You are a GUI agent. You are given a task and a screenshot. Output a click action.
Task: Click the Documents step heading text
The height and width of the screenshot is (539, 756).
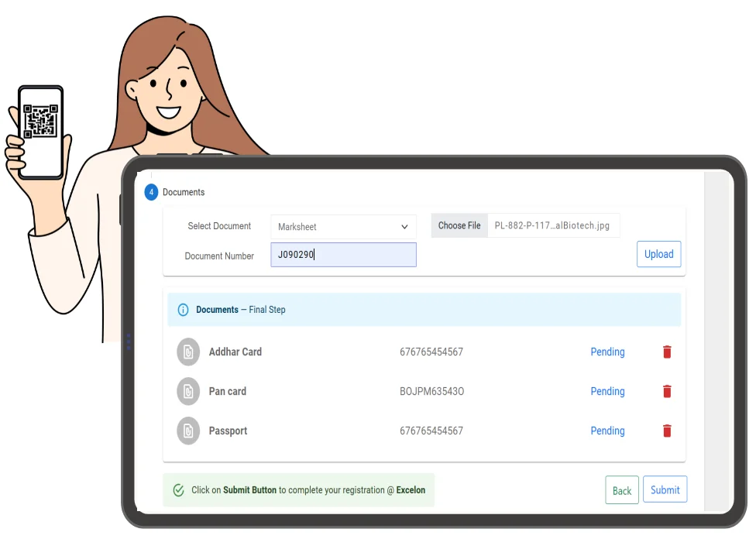point(184,192)
